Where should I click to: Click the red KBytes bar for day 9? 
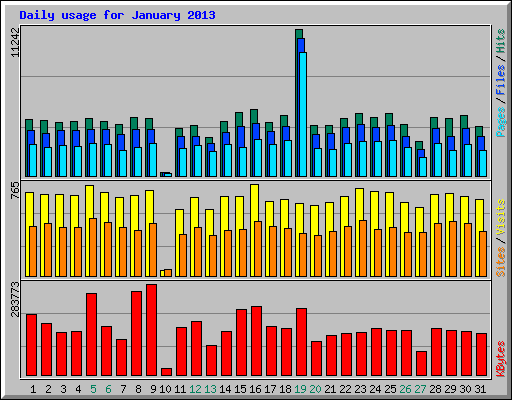click(151, 330)
